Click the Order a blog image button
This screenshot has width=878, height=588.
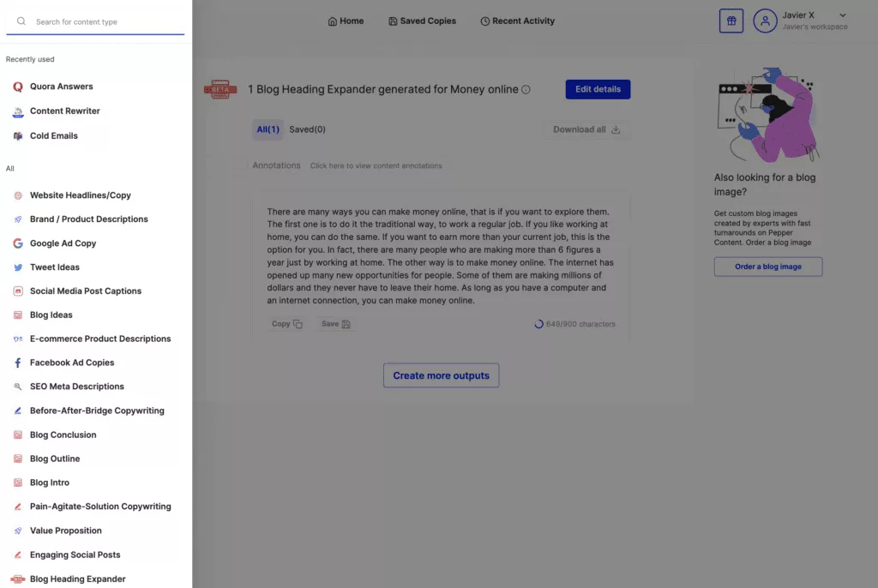coord(767,267)
